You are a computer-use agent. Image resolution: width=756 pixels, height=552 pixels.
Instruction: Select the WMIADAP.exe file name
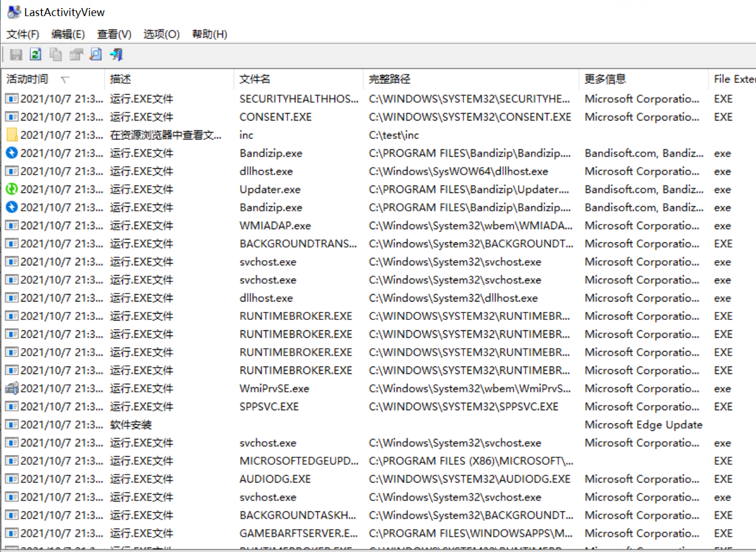coord(275,225)
